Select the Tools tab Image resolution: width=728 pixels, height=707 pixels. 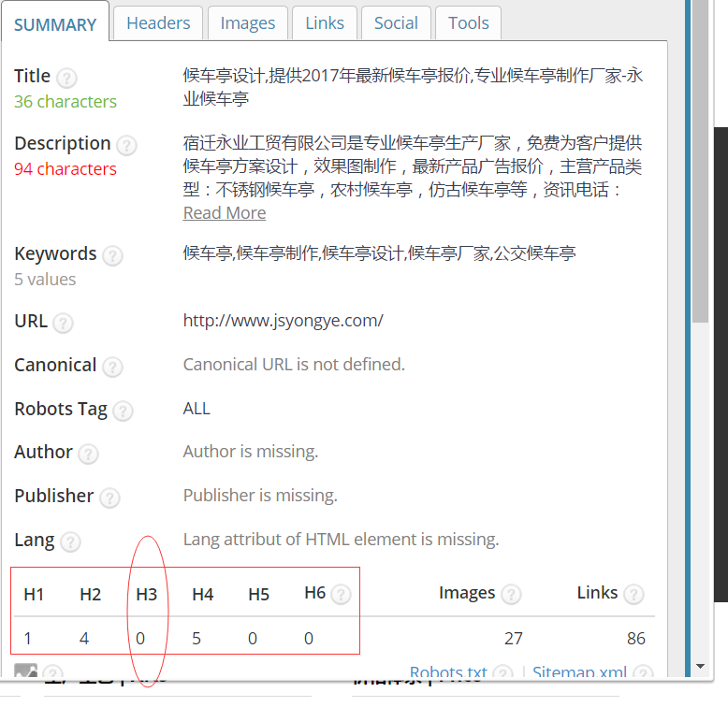468,23
